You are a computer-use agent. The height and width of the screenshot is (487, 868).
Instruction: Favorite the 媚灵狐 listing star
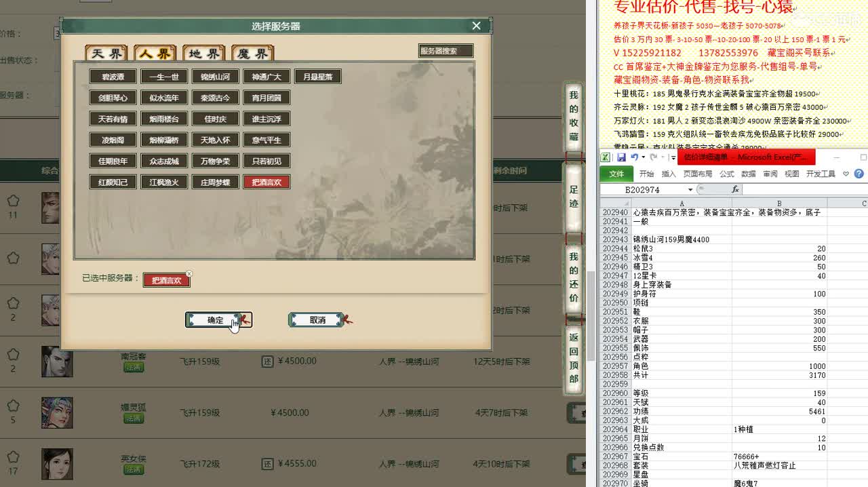pyautogui.click(x=13, y=406)
